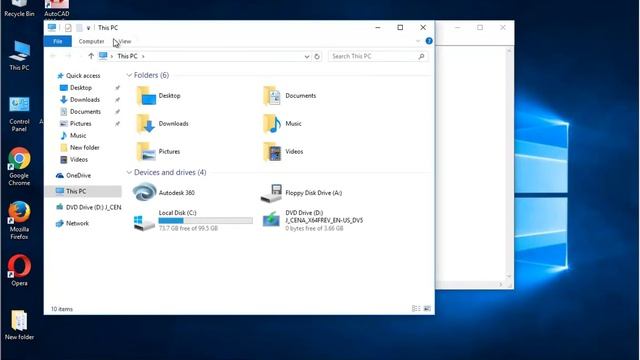Click the Search This PC field
This screenshot has height=360, width=640.
pyautogui.click(x=378, y=56)
